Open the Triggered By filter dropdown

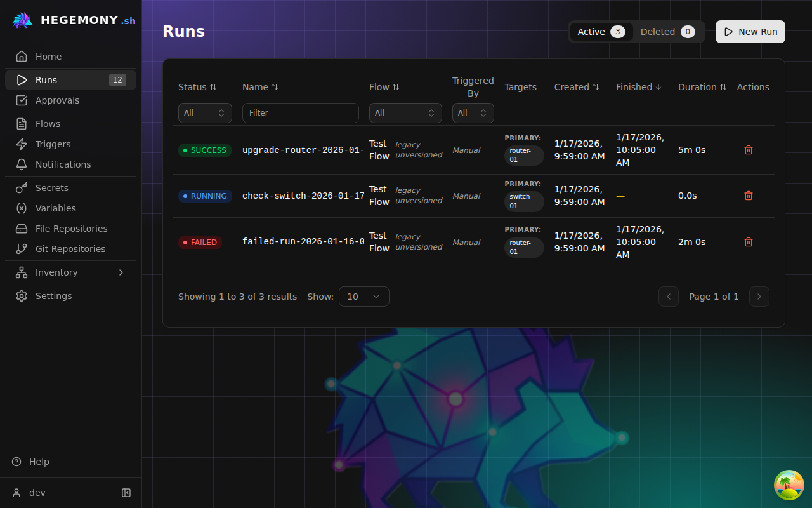click(473, 113)
